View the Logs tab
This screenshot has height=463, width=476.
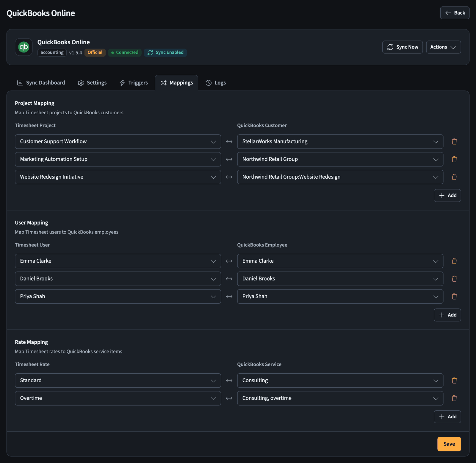coord(216,83)
